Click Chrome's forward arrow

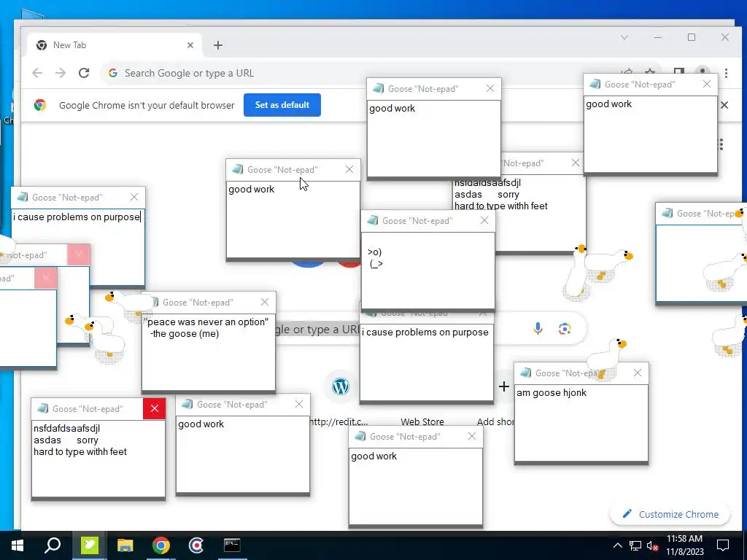coord(61,73)
